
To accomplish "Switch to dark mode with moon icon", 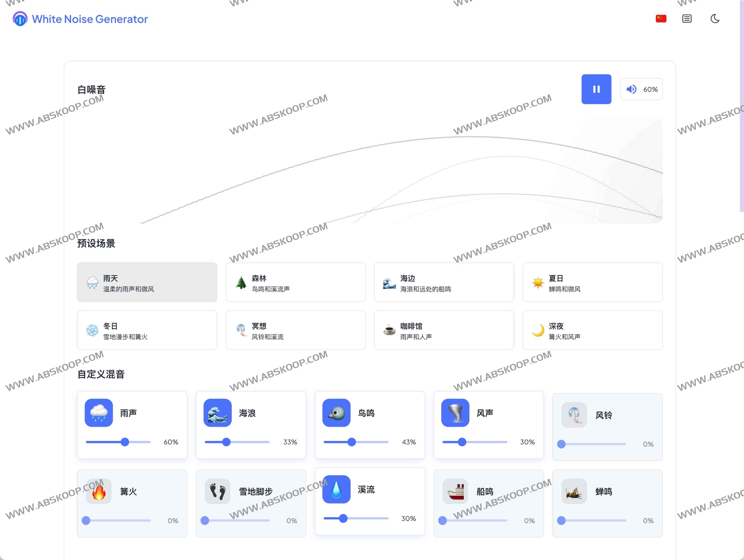I will point(715,19).
